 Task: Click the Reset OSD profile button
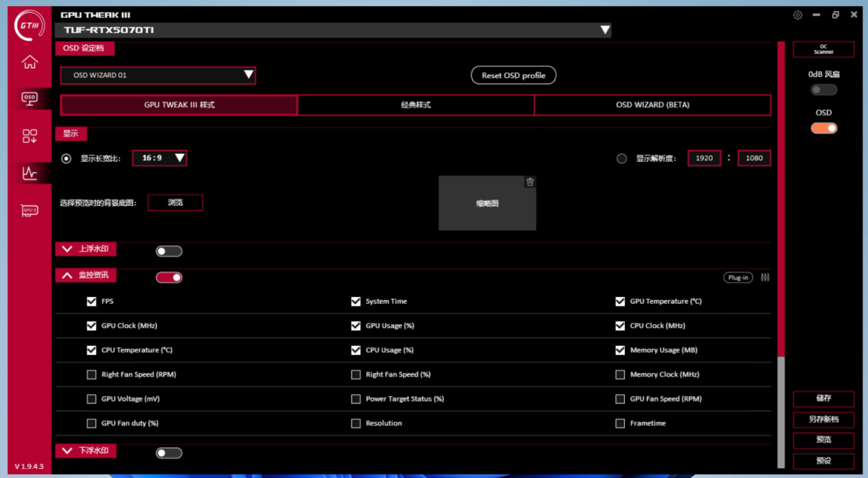[513, 75]
